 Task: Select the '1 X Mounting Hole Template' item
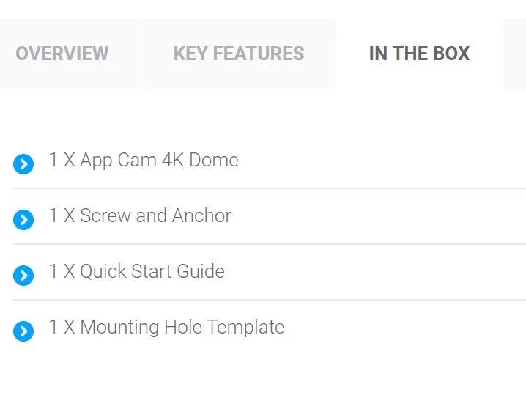click(x=166, y=327)
